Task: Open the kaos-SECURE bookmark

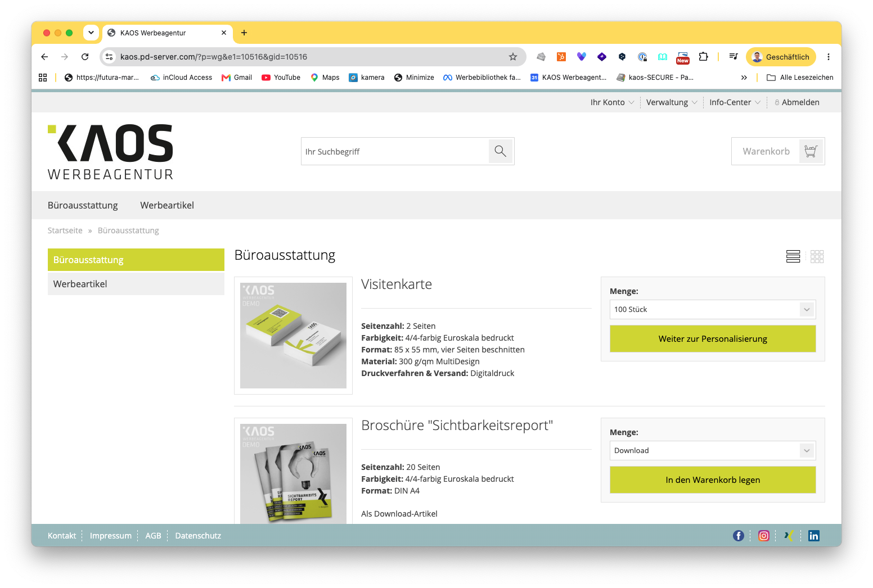Action: [x=655, y=78]
